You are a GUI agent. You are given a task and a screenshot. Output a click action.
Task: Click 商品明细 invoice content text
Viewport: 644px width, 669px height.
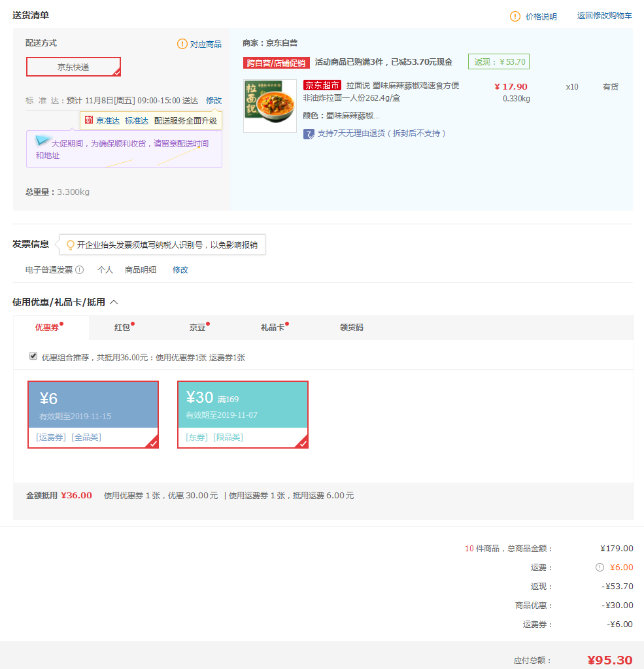pyautogui.click(x=141, y=269)
